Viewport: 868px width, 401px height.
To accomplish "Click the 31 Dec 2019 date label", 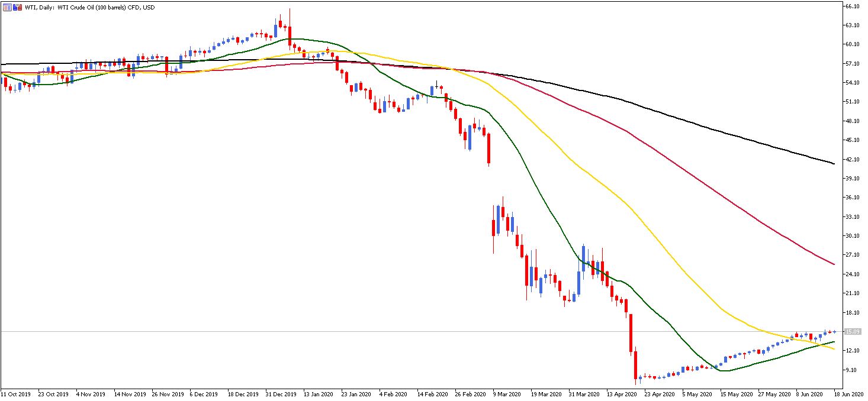I will 280,393.
